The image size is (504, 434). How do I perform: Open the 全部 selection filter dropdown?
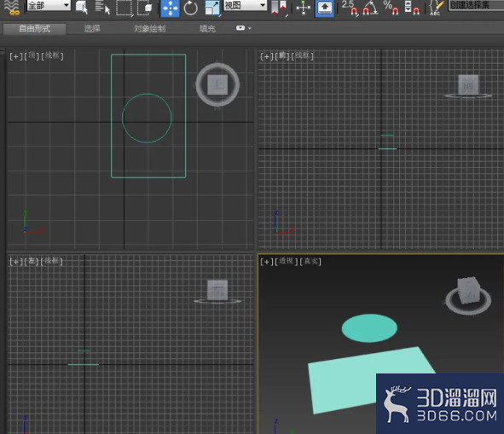click(49, 5)
